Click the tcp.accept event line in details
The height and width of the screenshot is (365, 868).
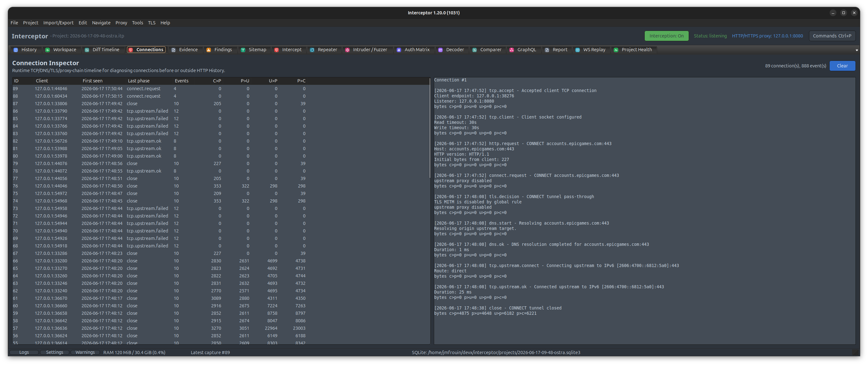click(x=515, y=90)
